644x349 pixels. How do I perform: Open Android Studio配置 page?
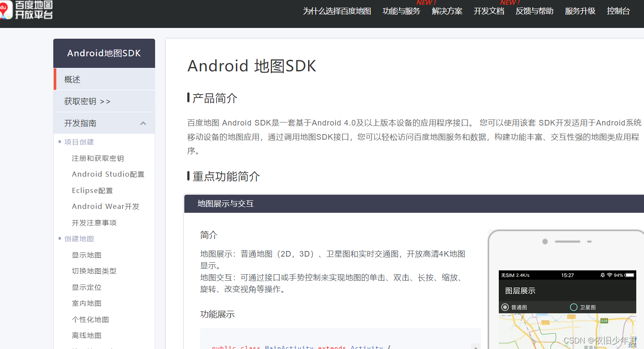tap(108, 174)
